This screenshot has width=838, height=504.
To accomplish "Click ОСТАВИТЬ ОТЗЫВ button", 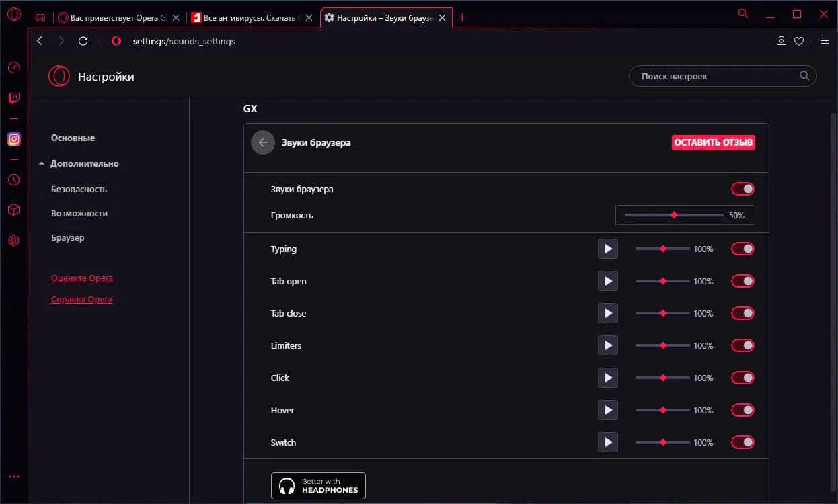I will [713, 142].
